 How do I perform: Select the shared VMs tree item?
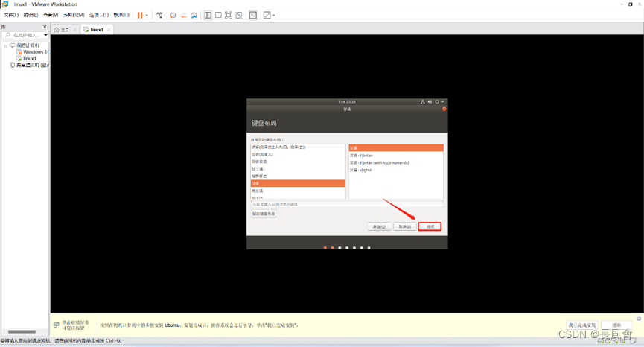29,65
